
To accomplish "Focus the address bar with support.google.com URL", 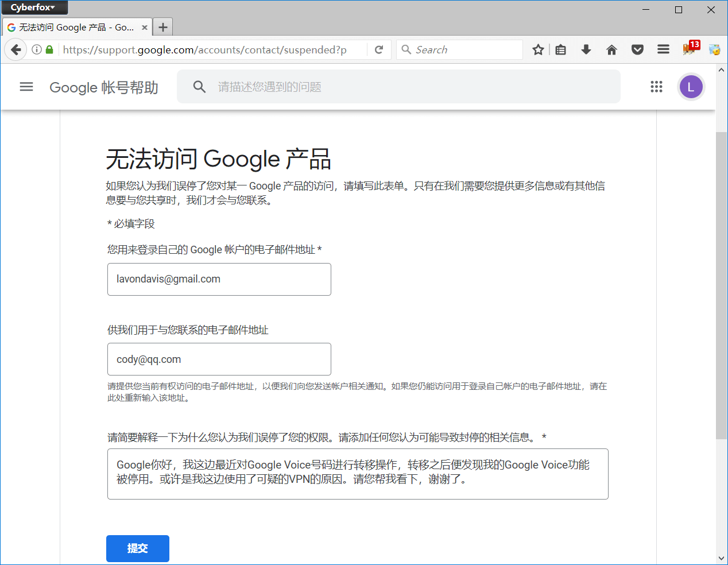I will (212, 50).
